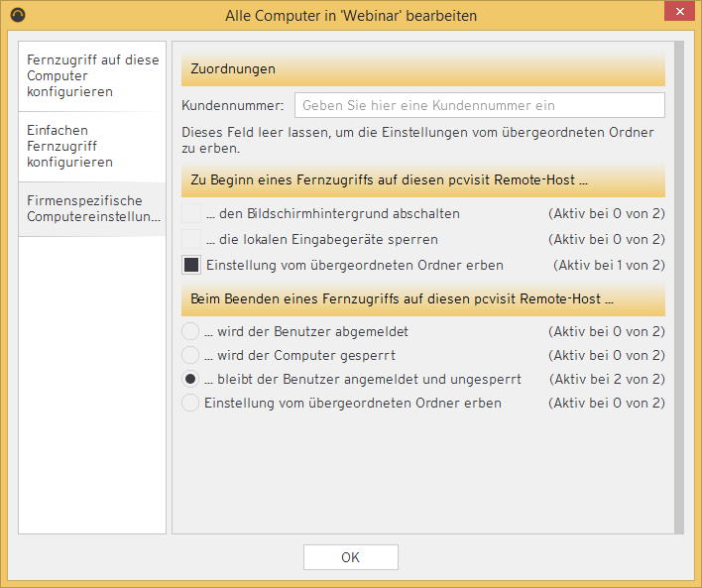Click the vertical scrollbar of settings panel
Image resolution: width=702 pixels, height=588 pixels.
679,288
